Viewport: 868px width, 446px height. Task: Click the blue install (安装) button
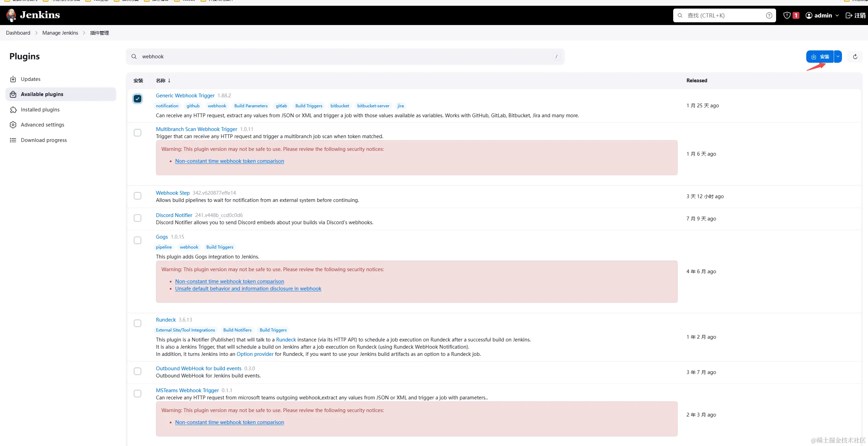[820, 57]
